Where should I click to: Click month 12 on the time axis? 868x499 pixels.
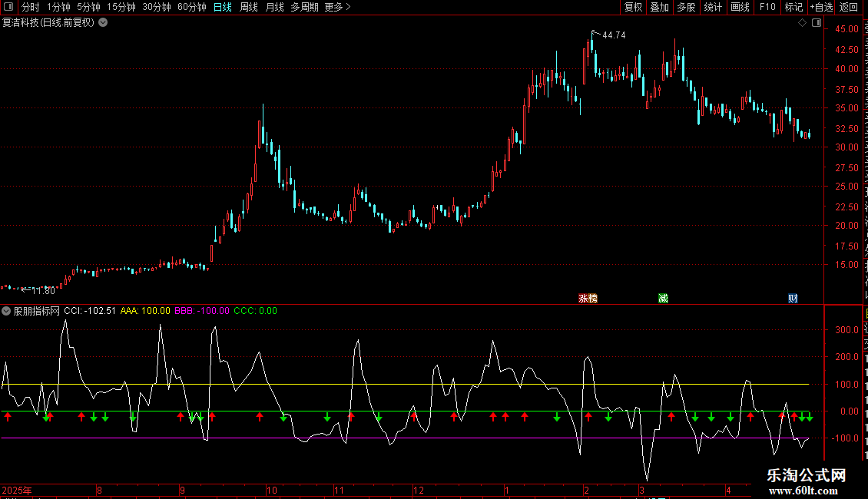click(419, 490)
